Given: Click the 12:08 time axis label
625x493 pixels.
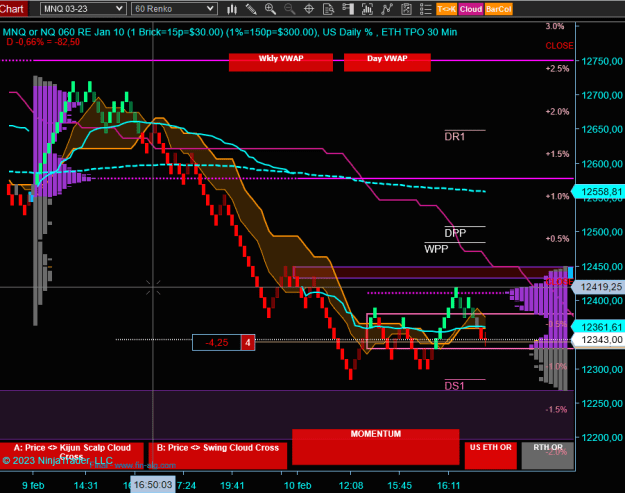Looking at the screenshot, I should [351, 485].
